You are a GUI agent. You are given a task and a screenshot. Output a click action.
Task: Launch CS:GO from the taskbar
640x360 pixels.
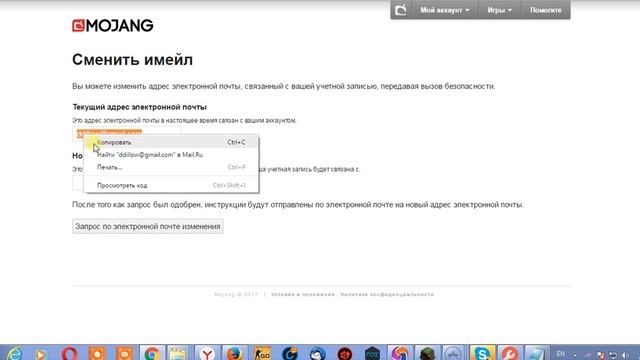click(x=262, y=353)
